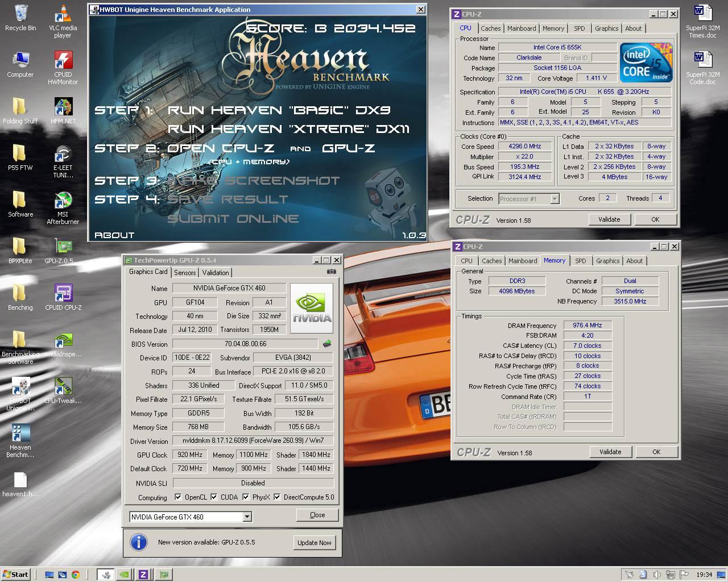Viewport: 728px width, 582px height.
Task: Open the SuperPi 32M Code.doc file
Action: 703,68
